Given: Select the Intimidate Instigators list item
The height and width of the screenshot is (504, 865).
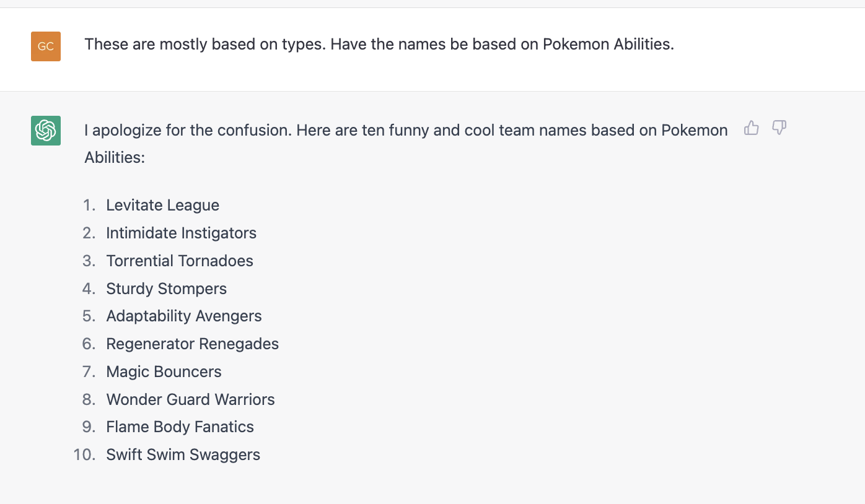Looking at the screenshot, I should pos(181,233).
